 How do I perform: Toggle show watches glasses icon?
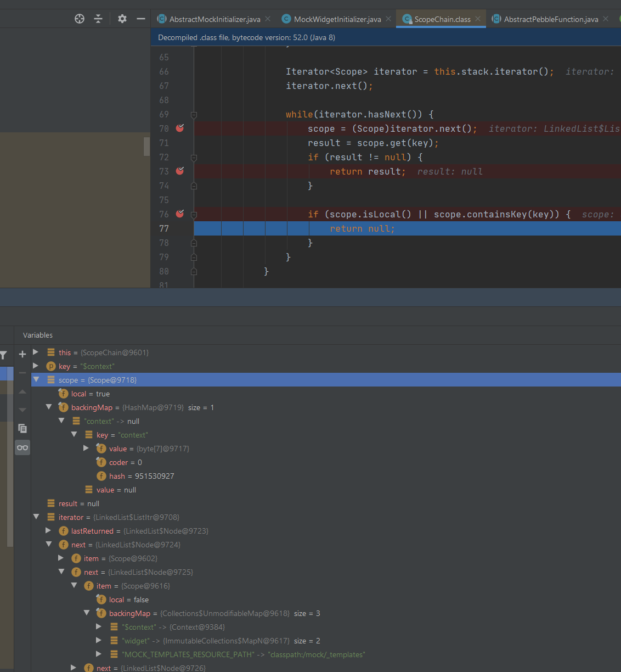[22, 447]
